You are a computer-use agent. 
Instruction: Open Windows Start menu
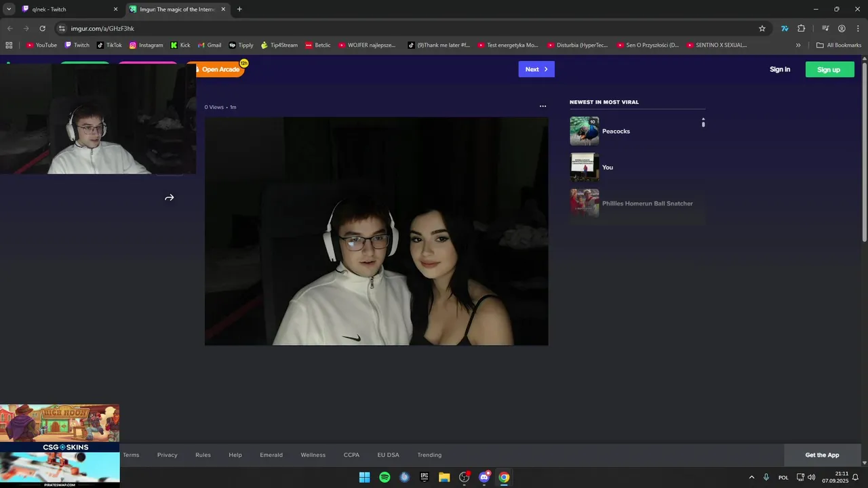pos(365,477)
